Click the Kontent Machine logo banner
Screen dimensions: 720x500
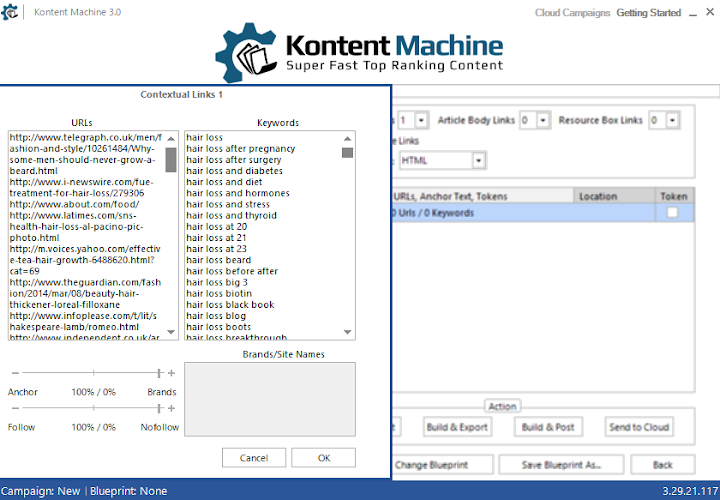pyautogui.click(x=360, y=52)
